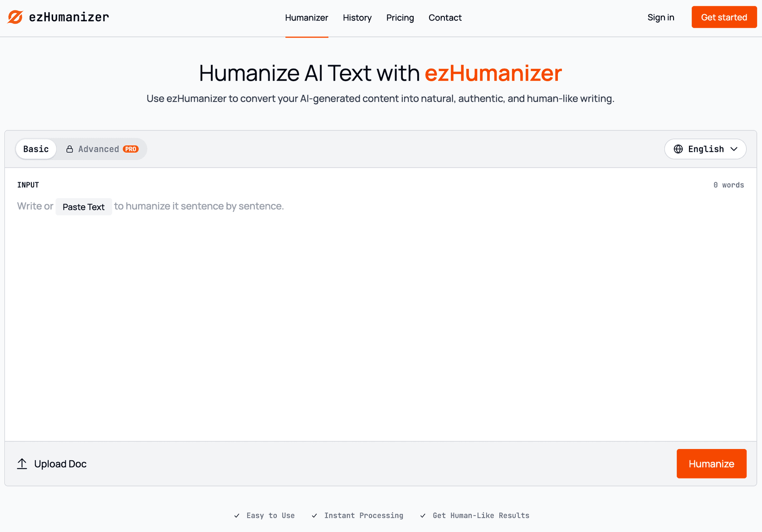Click the orange ezHumanizer word in headline
This screenshot has height=532, width=762.
coord(493,73)
